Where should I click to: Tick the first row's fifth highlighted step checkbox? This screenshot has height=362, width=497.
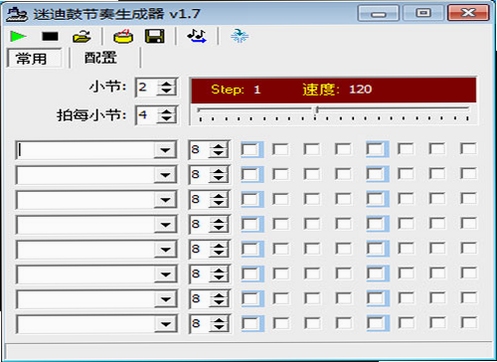tap(376, 149)
